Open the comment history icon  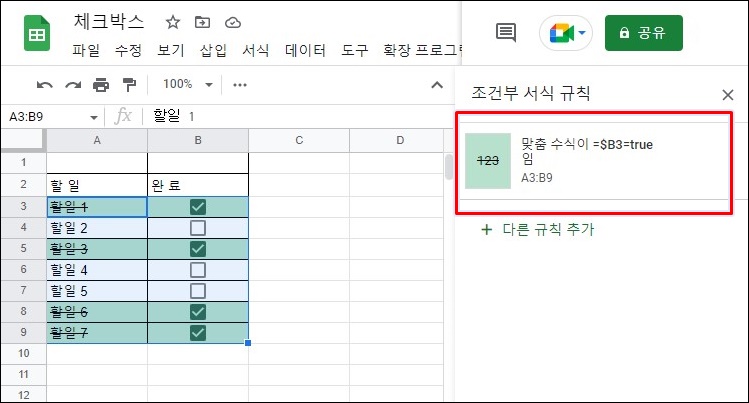click(x=506, y=33)
